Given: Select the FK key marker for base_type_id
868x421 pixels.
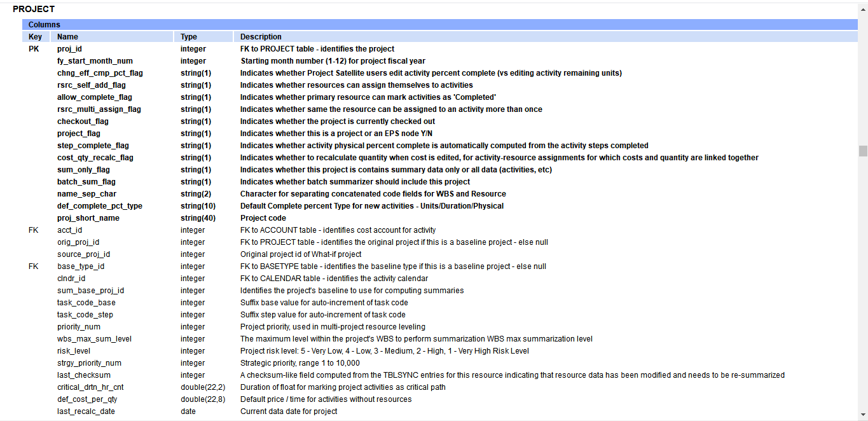Looking at the screenshot, I should click(34, 266).
